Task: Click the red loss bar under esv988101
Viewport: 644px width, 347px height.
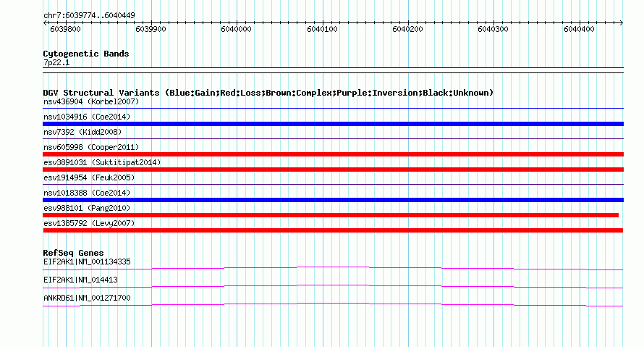Action: pos(331,215)
